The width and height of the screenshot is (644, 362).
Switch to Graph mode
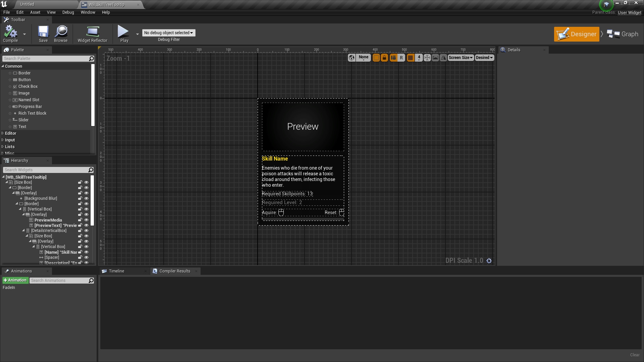pyautogui.click(x=623, y=34)
